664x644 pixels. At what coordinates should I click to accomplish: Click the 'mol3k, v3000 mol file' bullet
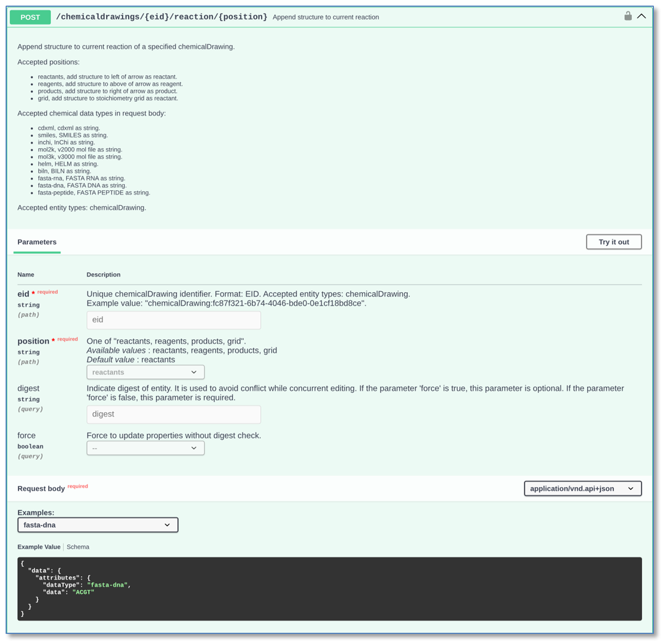(x=80, y=157)
